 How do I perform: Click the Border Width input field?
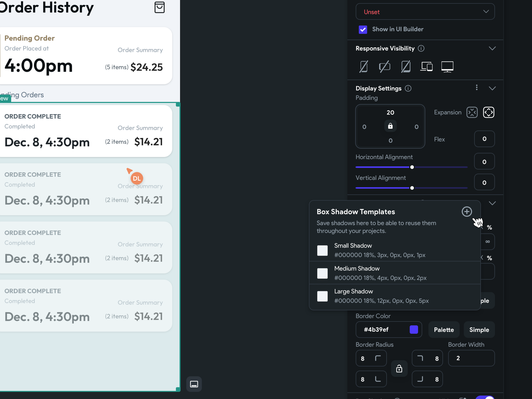tap(471, 358)
